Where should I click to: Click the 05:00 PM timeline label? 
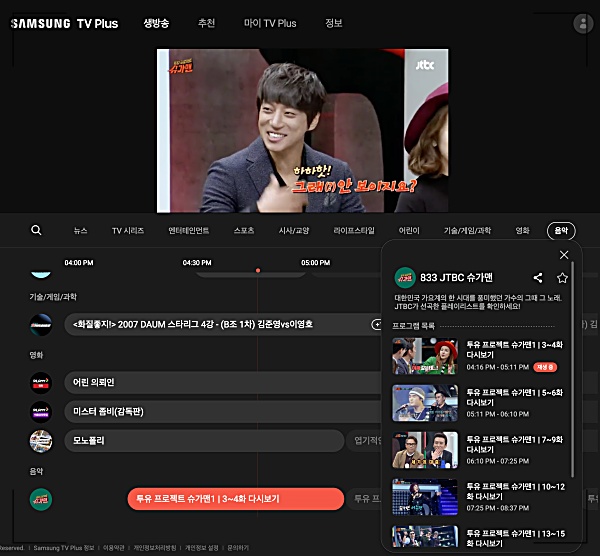pos(316,263)
